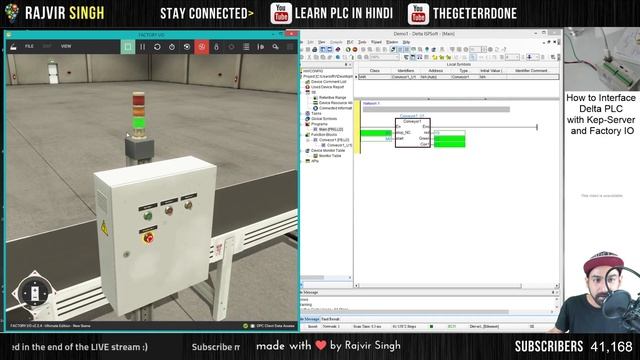Hit the red emergency stop button
This screenshot has width=640, height=360.
click(149, 238)
